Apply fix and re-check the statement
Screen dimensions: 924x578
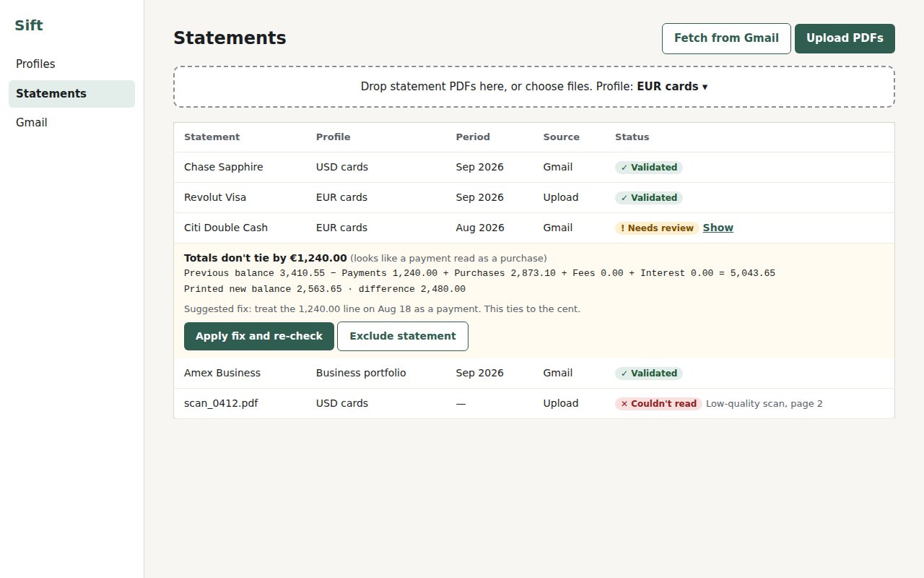click(259, 336)
